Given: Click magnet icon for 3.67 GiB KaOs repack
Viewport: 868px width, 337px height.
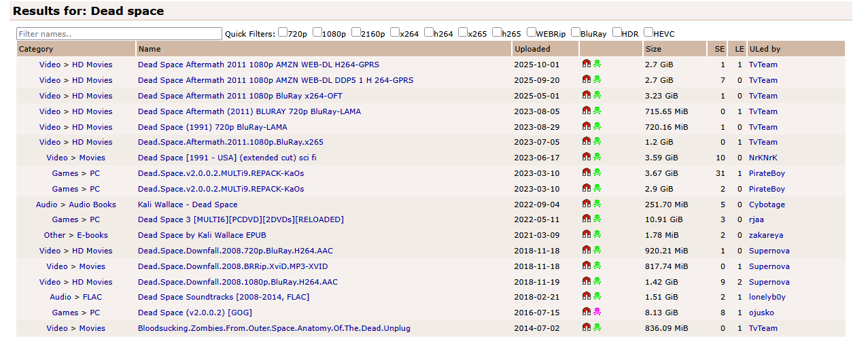Looking at the screenshot, I should [586, 173].
